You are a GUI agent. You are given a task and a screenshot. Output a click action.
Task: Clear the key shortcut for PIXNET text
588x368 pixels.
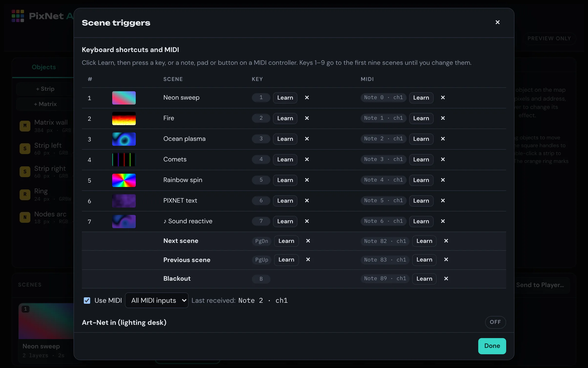[x=307, y=201]
